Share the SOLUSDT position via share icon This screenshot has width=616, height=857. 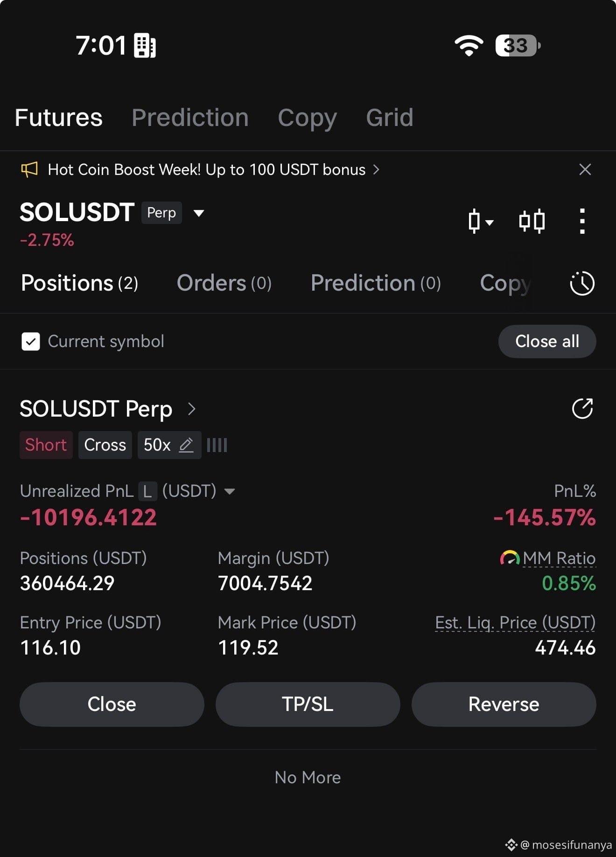[582, 409]
